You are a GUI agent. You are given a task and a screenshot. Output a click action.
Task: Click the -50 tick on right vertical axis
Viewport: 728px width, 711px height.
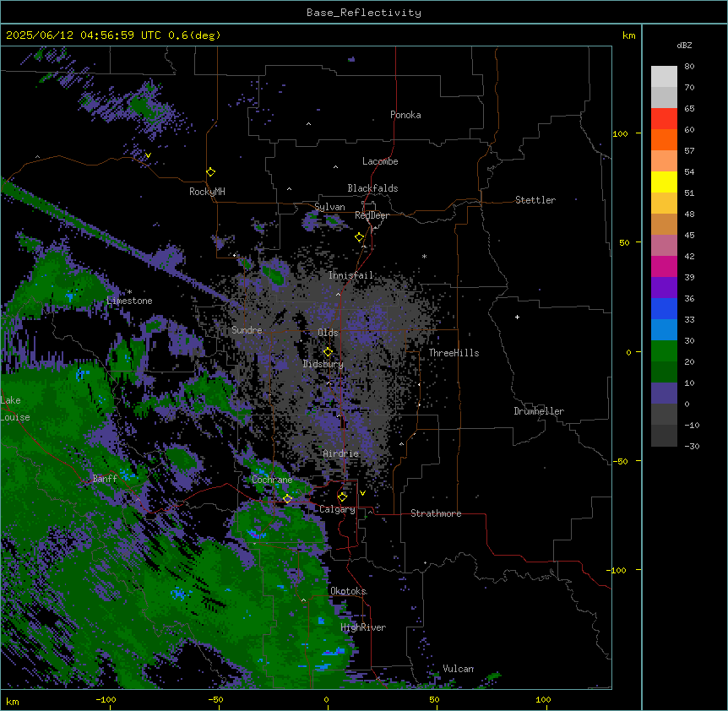click(x=620, y=461)
